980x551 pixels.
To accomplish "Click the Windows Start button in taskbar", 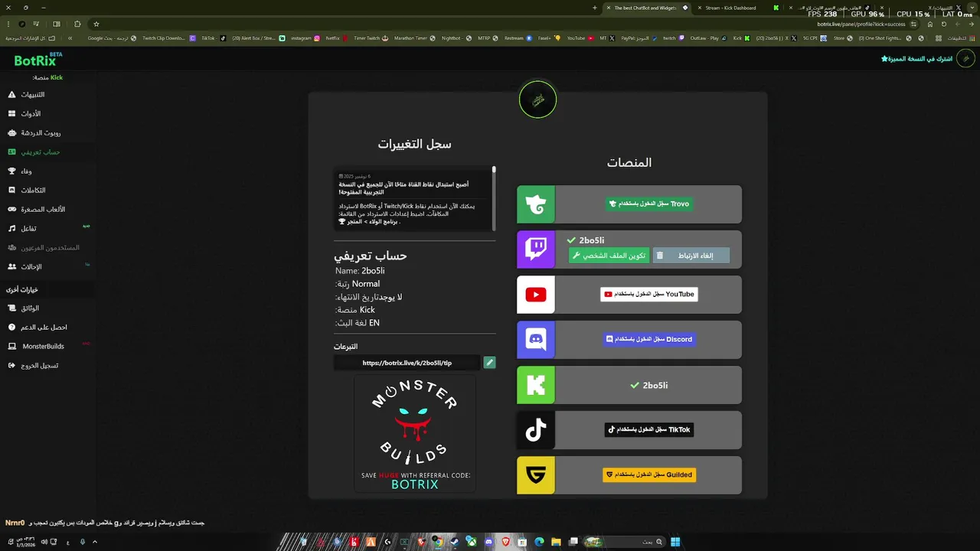I will pos(675,542).
